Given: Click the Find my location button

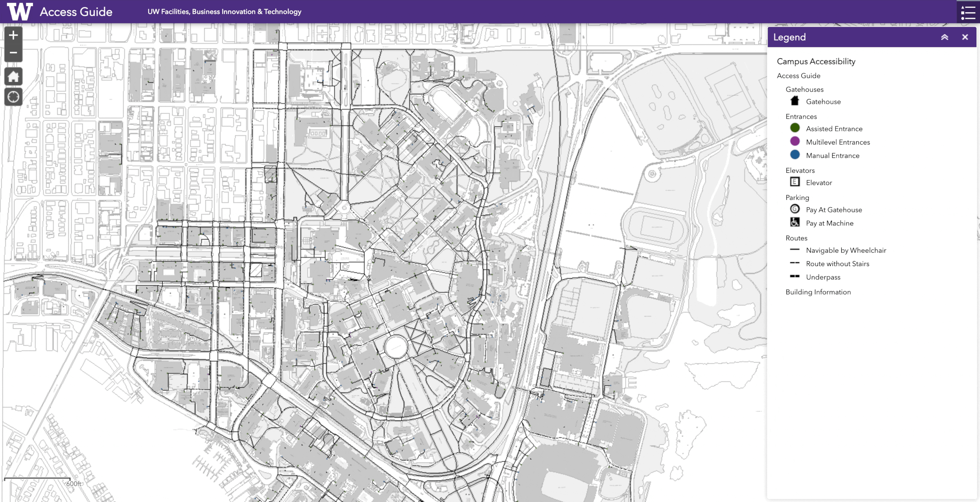Looking at the screenshot, I should point(13,97).
